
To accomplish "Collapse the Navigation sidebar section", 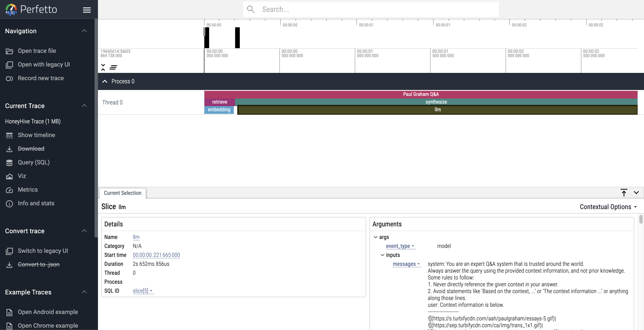I will (84, 31).
